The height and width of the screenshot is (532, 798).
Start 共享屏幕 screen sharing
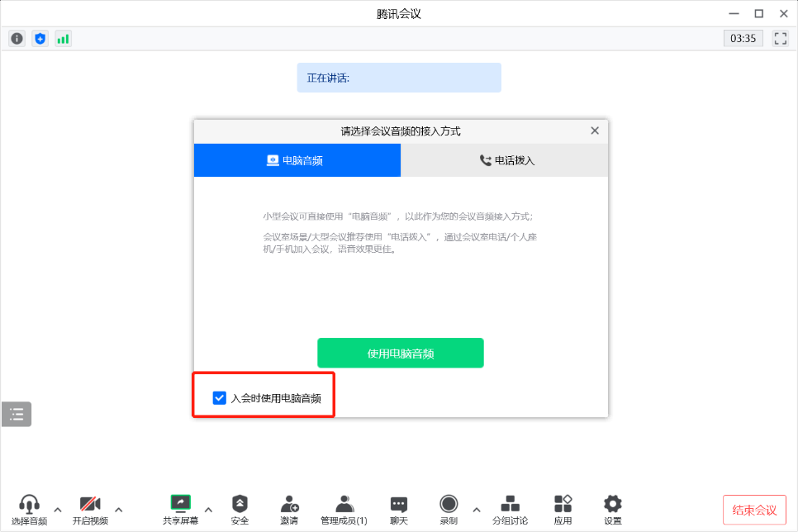181,510
